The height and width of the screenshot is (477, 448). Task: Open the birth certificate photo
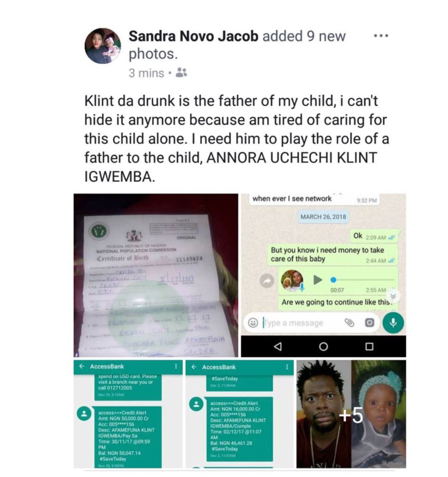156,275
